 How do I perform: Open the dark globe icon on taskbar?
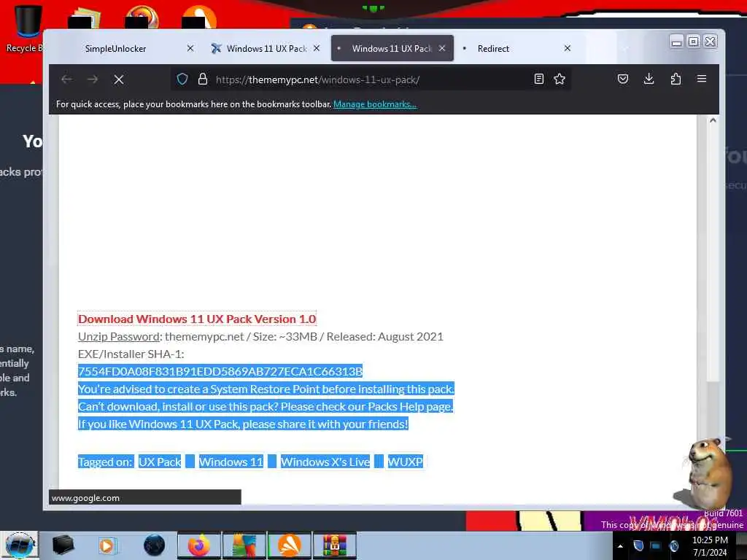point(154,545)
